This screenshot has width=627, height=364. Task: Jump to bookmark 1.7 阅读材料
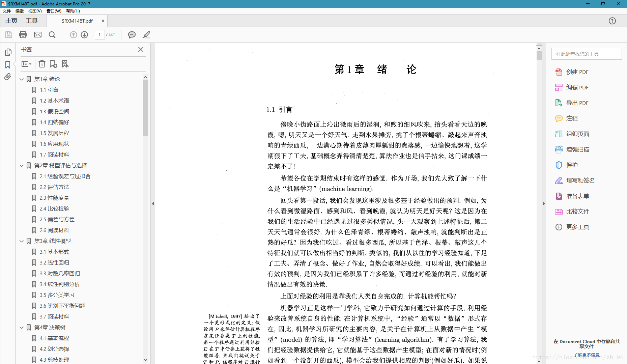(54, 155)
